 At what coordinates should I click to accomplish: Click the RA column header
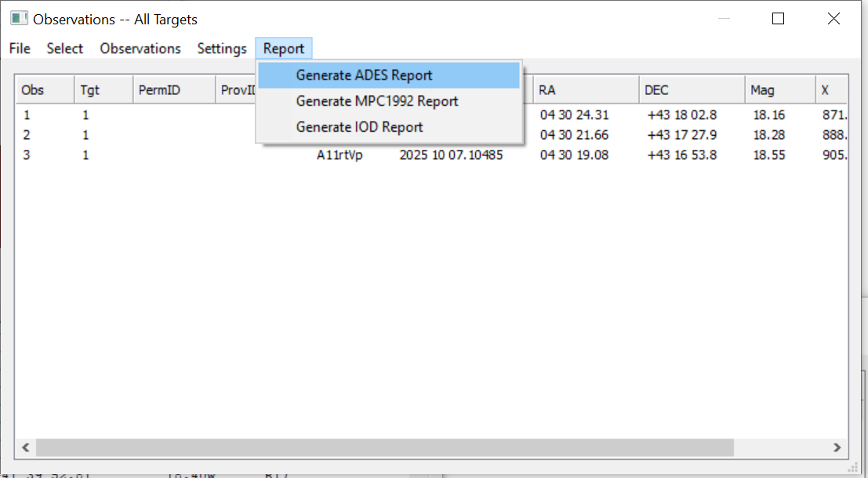(586, 90)
